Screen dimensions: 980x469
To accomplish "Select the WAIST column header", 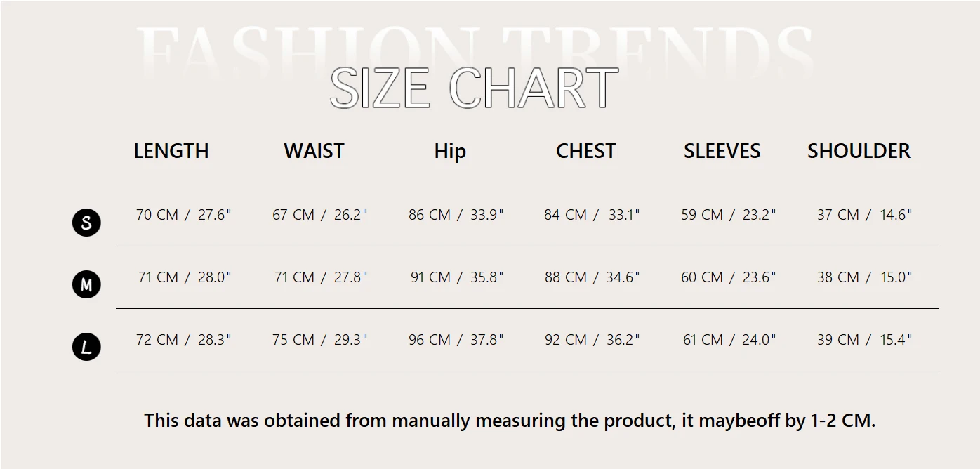I will (314, 151).
